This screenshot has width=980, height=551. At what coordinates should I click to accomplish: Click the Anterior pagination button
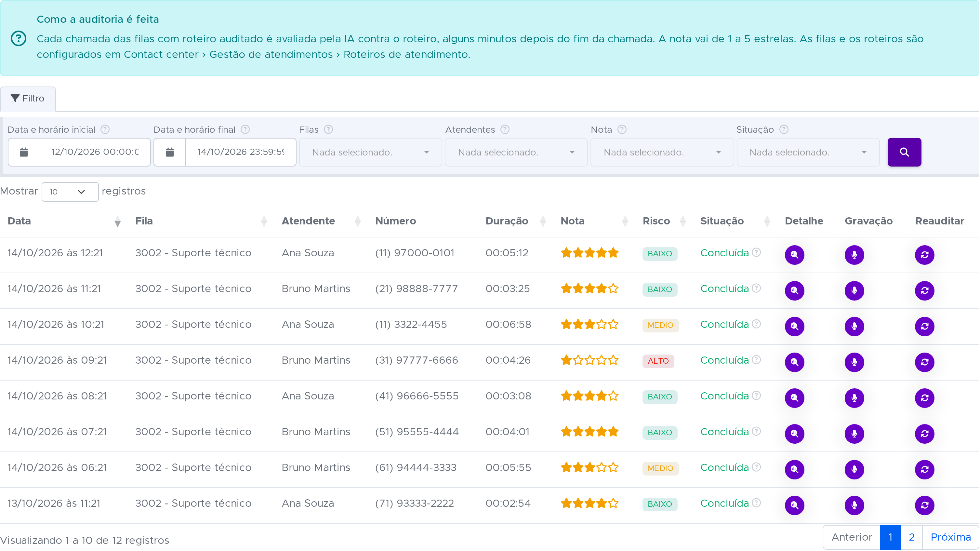pyautogui.click(x=852, y=537)
